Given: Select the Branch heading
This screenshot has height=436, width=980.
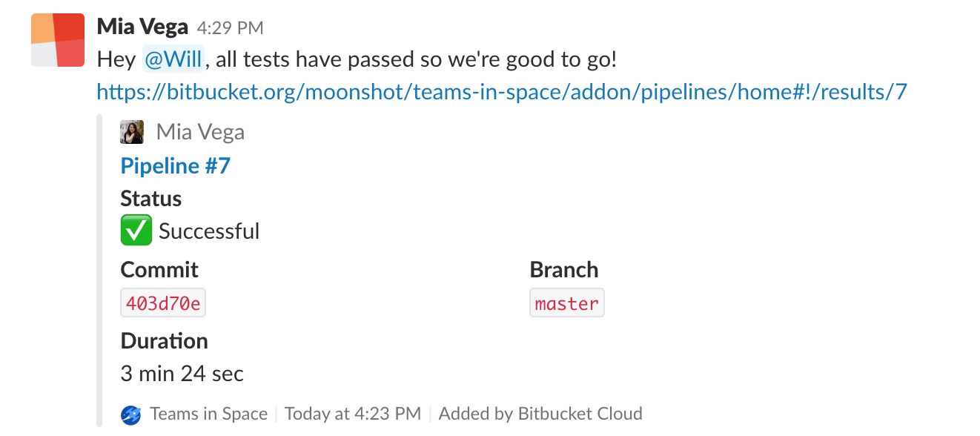Looking at the screenshot, I should point(564,269).
